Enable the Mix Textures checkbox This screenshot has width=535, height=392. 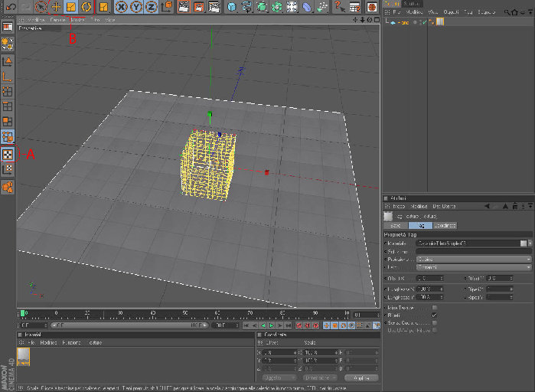434,308
